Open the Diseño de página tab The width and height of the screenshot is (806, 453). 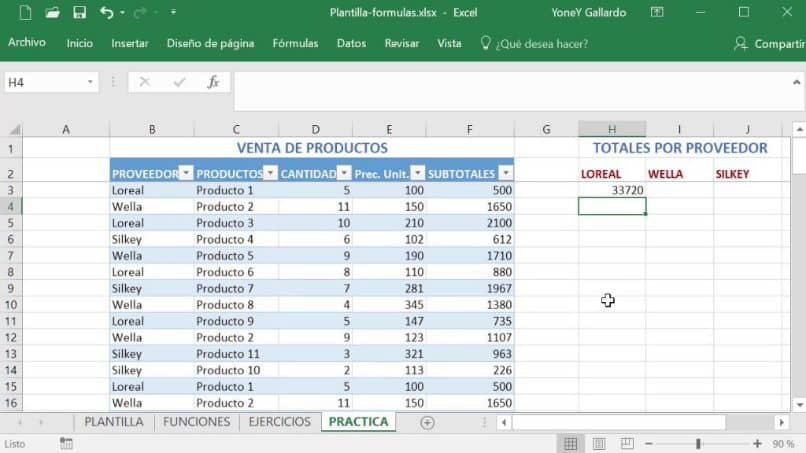(x=210, y=43)
